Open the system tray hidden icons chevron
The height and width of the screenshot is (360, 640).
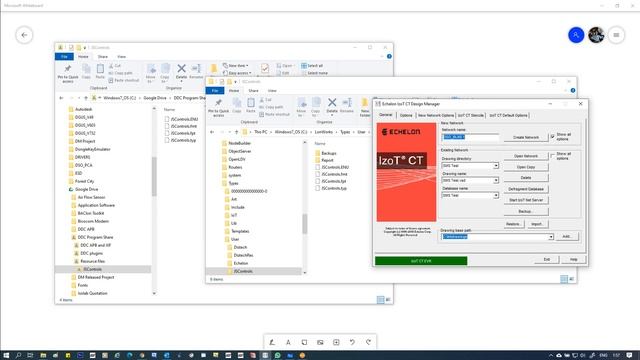click(x=551, y=356)
